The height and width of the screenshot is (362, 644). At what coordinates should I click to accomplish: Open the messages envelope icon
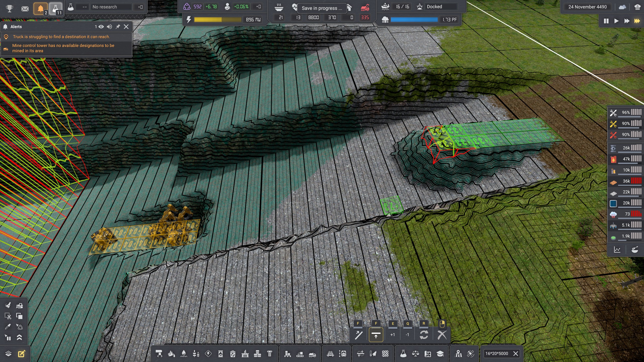(25, 9)
